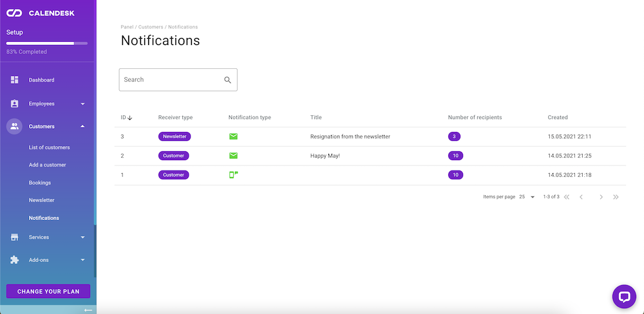Click date 14.05.2021 21:25
Image resolution: width=644 pixels, height=314 pixels.
coord(569,156)
